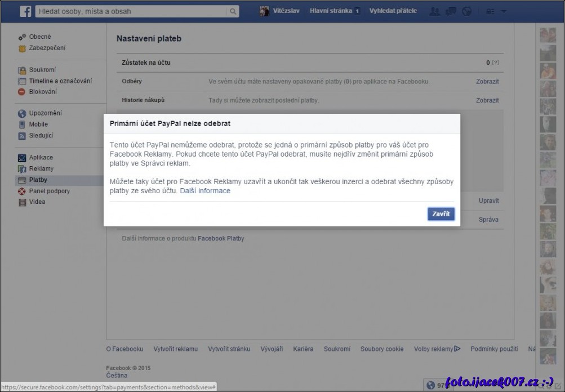Click the balance help [?] icon
The image size is (565, 392).
496,63
